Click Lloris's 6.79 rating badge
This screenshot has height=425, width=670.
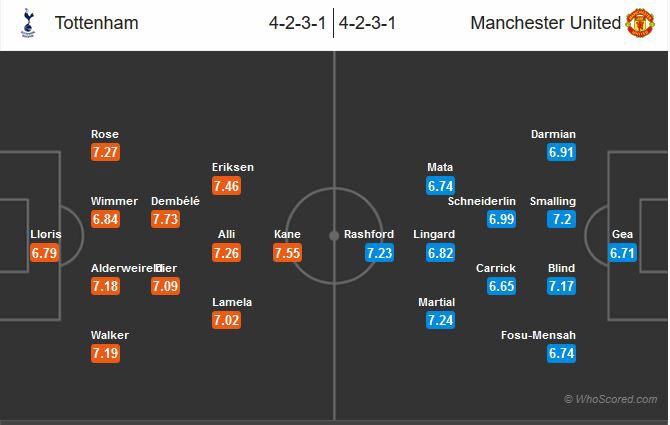point(45,253)
